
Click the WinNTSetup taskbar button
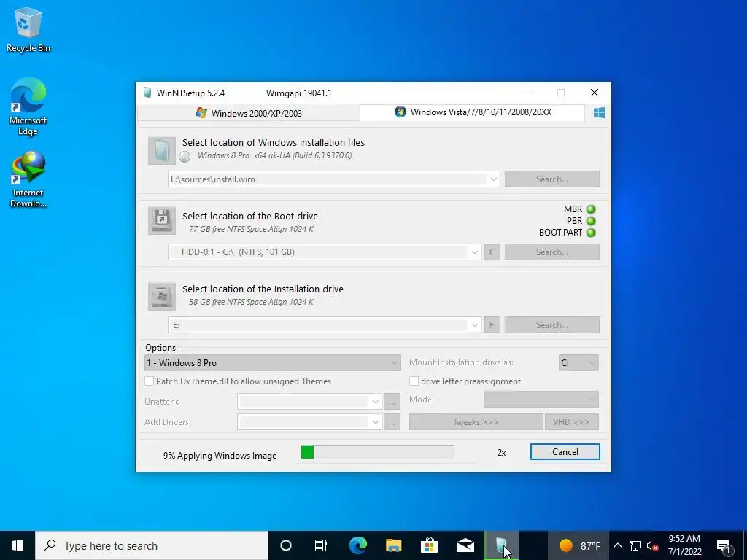500,545
